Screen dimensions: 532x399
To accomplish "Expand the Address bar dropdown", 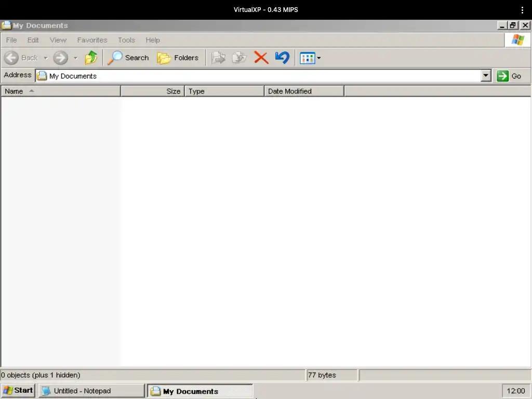I will coord(486,76).
